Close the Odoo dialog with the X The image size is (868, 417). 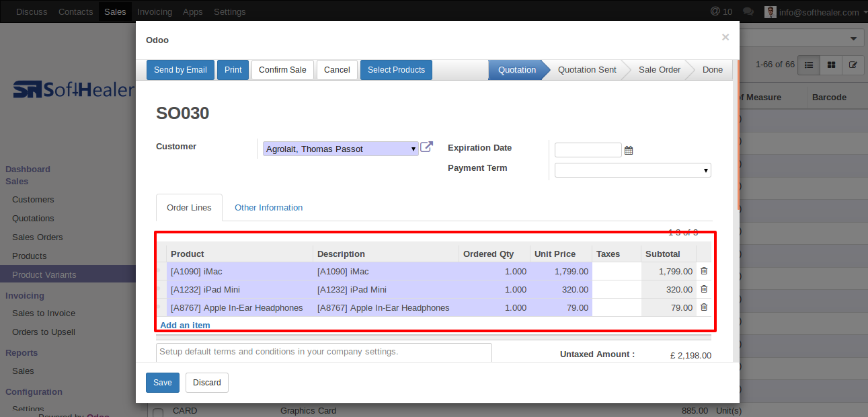(x=725, y=38)
